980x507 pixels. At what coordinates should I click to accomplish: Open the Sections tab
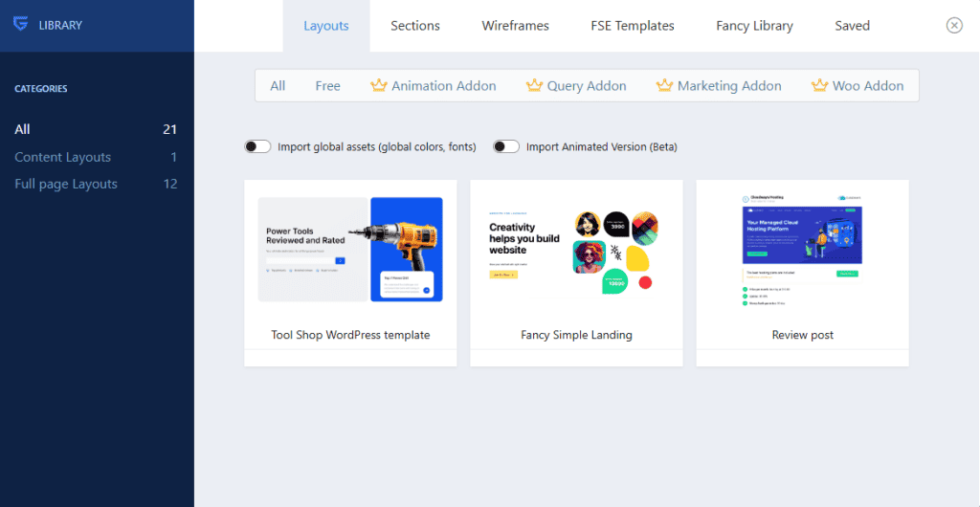tap(415, 26)
